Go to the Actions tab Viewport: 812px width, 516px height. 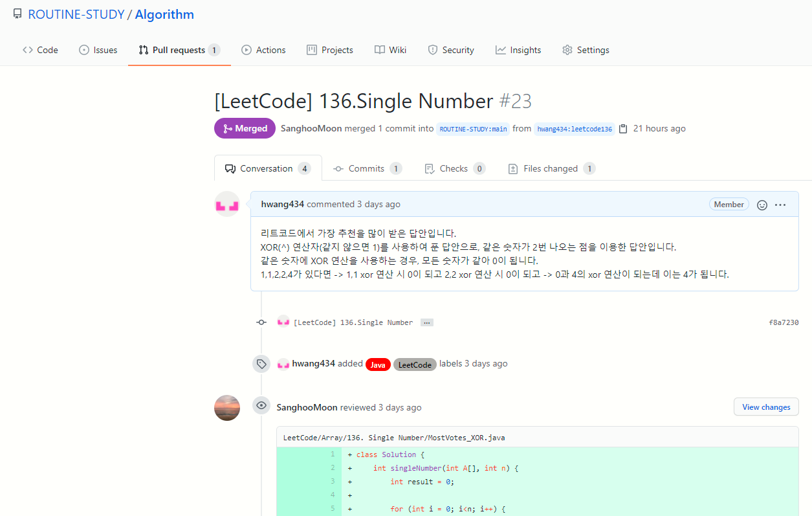(x=263, y=50)
